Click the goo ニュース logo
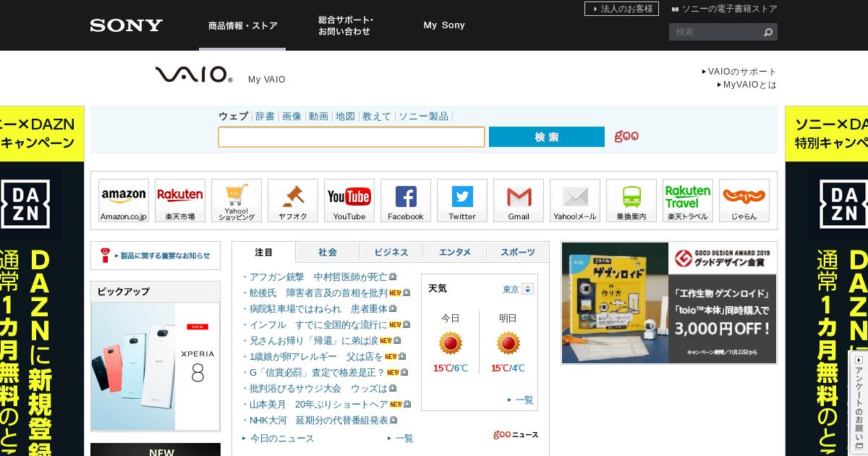This screenshot has height=456, width=868. click(516, 435)
